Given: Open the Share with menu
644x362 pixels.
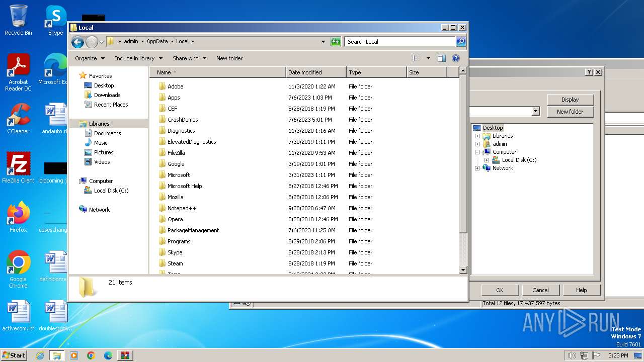Looking at the screenshot, I should coord(189,58).
